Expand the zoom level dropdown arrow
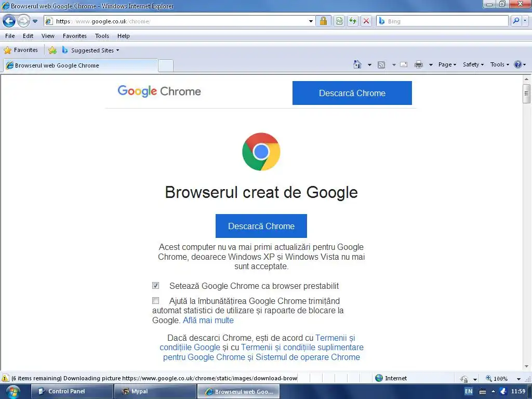The height and width of the screenshot is (399, 532). click(x=518, y=379)
